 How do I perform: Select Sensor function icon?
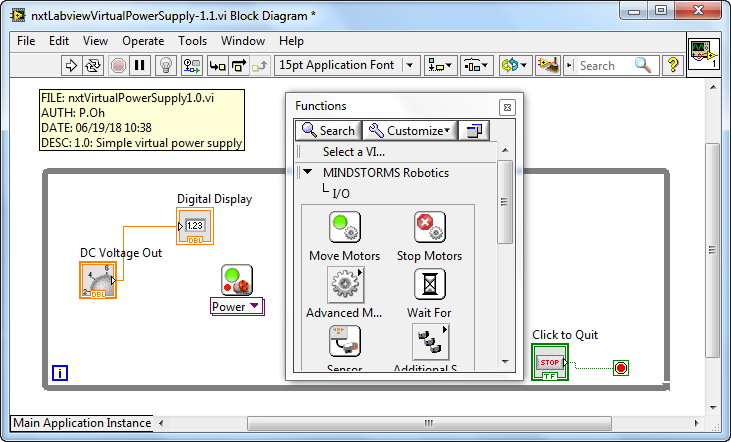(x=345, y=341)
